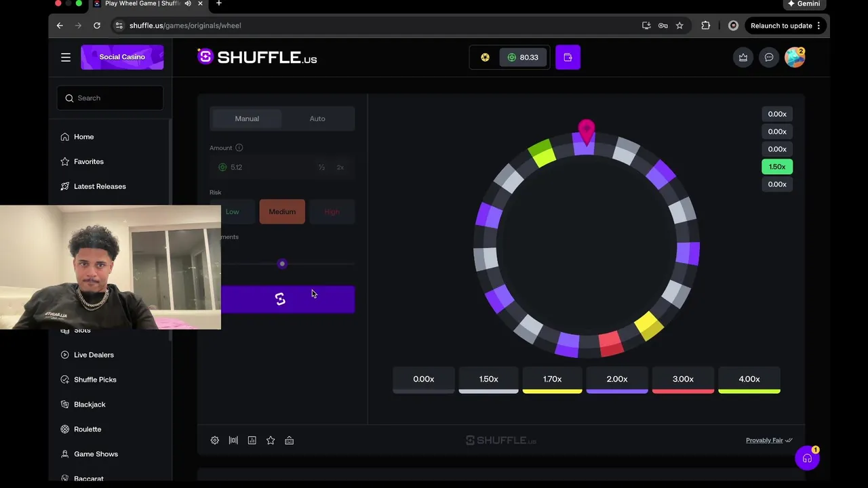The height and width of the screenshot is (488, 868).
Task: Click the Shuffle.us logo
Action: 257,58
